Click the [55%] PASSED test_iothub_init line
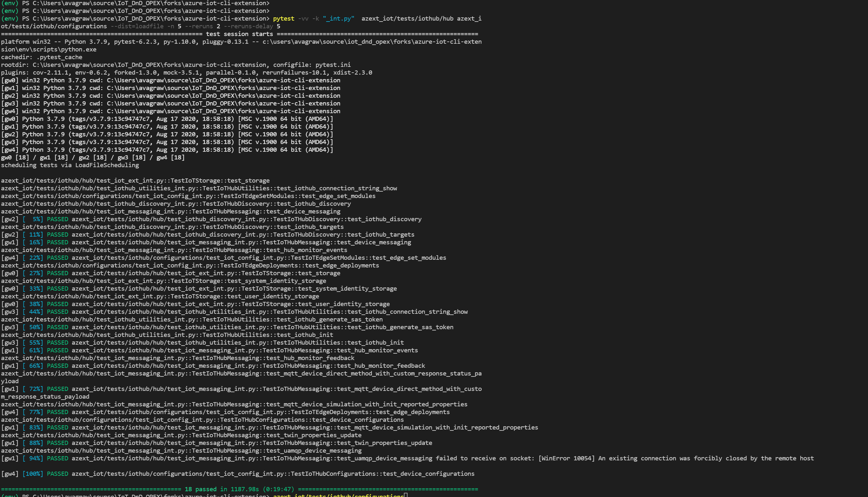This screenshot has width=868, height=497. click(x=237, y=342)
